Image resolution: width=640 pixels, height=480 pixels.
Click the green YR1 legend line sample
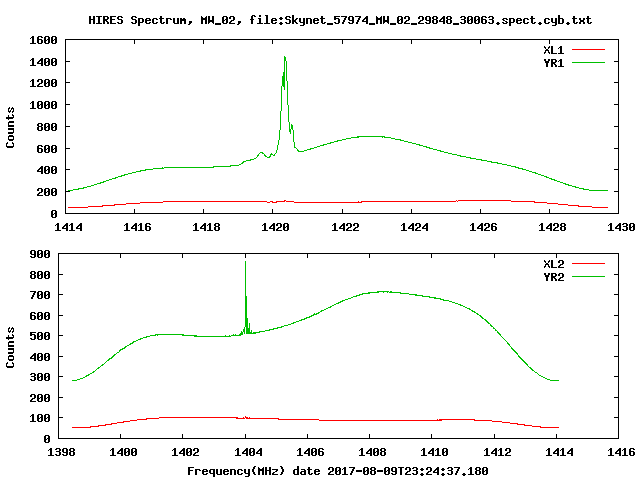(x=590, y=61)
